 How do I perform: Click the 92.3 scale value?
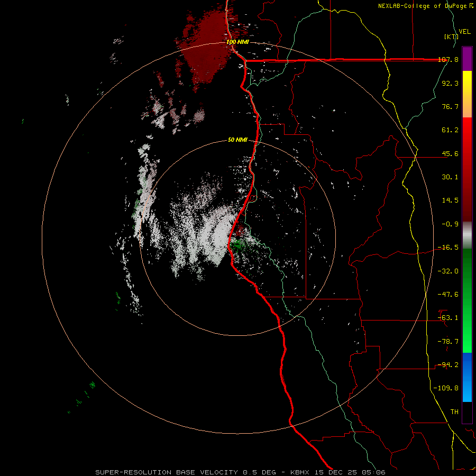[450, 83]
